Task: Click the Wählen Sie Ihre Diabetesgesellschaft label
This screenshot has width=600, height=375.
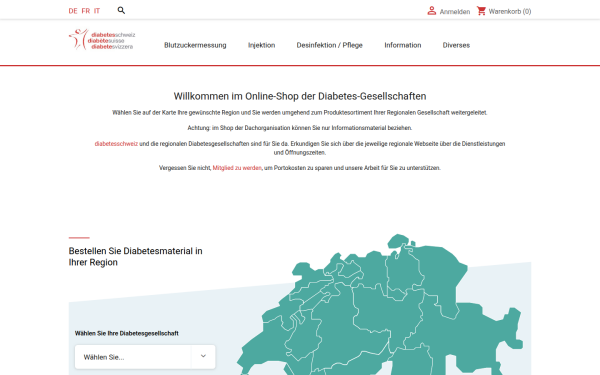Action: [127, 333]
